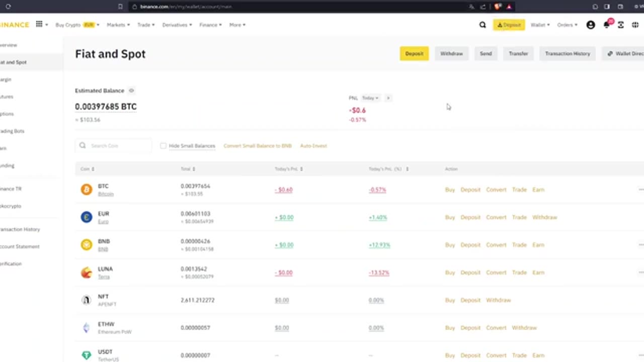
Task: Expand the Finance dropdown
Action: tap(210, 25)
